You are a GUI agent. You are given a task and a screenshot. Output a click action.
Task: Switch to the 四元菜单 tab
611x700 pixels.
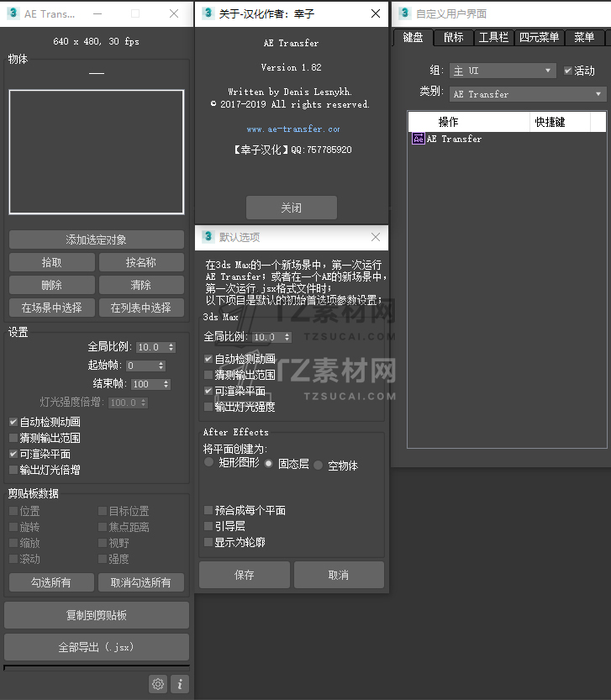click(x=539, y=38)
